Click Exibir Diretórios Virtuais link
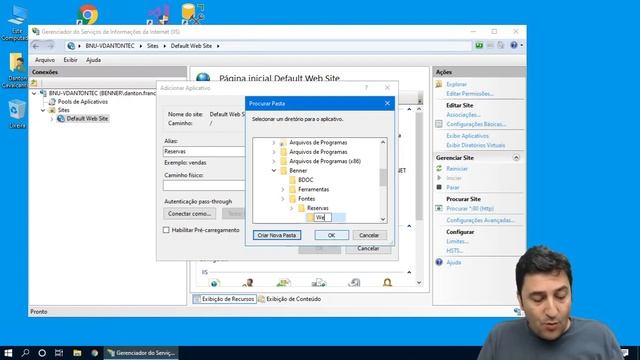The height and width of the screenshot is (360, 640). coord(476,145)
